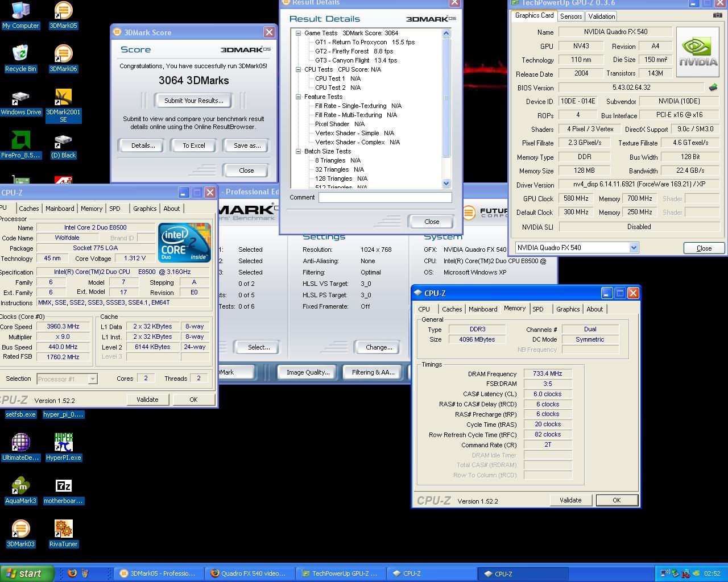Viewport: 728px width, 582px height.
Task: Select hyper_pi_0 desktop icon
Action: (63, 414)
